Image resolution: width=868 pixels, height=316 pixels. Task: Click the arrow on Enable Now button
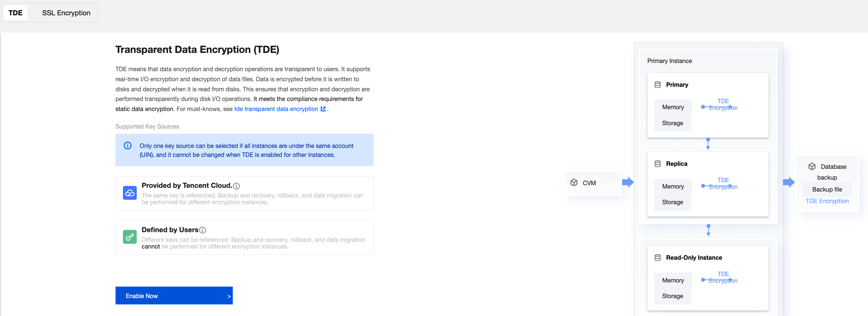(x=229, y=296)
